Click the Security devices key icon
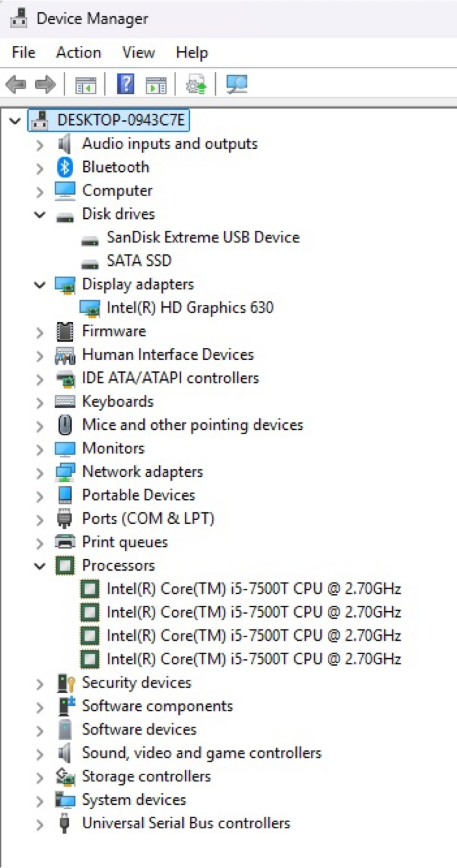The image size is (457, 868). (x=65, y=683)
